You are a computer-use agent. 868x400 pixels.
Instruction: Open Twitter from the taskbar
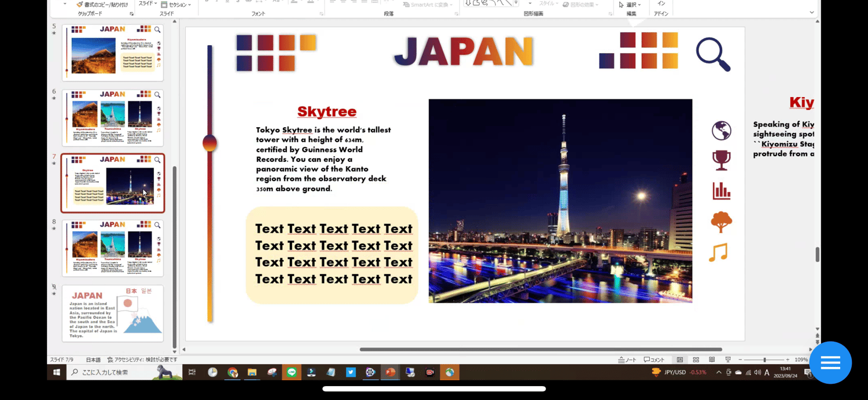351,372
